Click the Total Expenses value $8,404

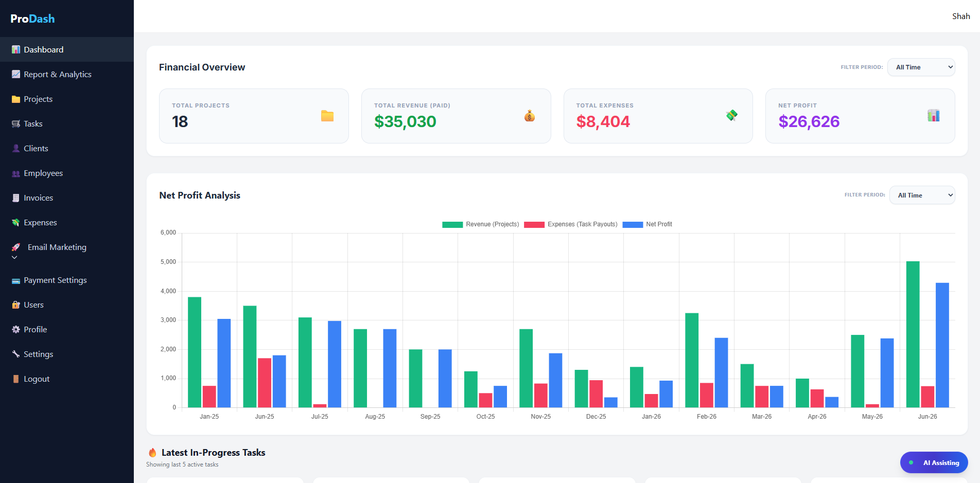[603, 121]
